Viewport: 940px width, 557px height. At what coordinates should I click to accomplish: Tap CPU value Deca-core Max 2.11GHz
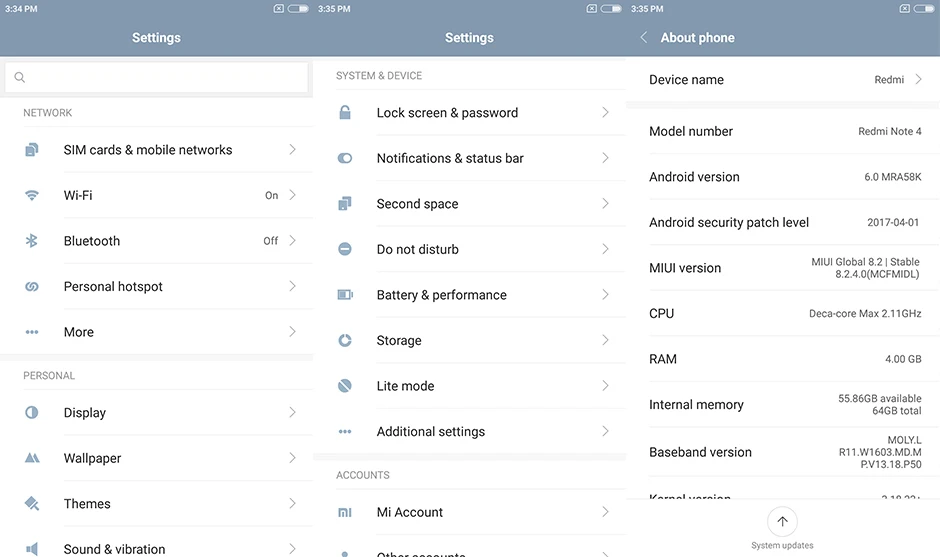point(865,314)
